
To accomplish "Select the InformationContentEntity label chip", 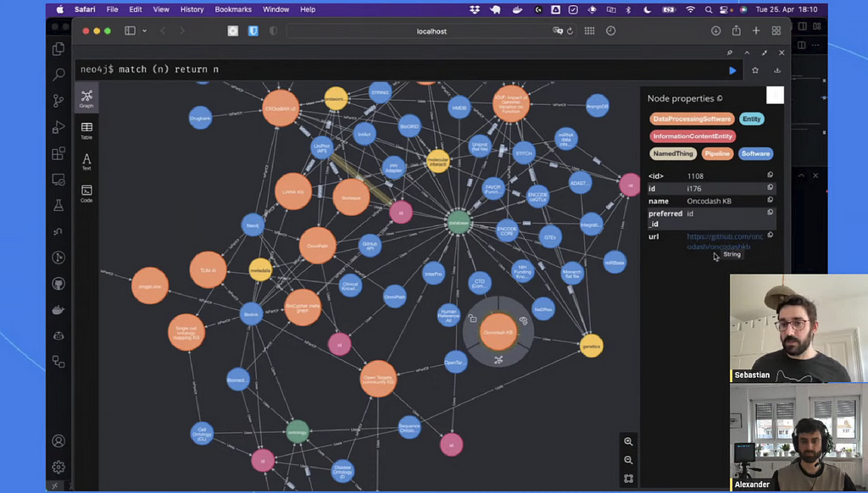I will (693, 136).
